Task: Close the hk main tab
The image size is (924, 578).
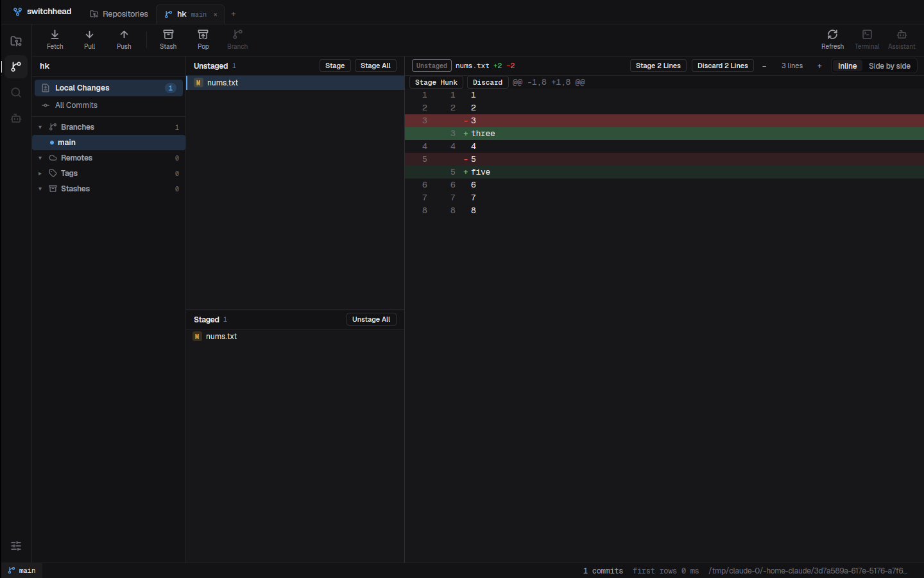Action: (x=216, y=14)
